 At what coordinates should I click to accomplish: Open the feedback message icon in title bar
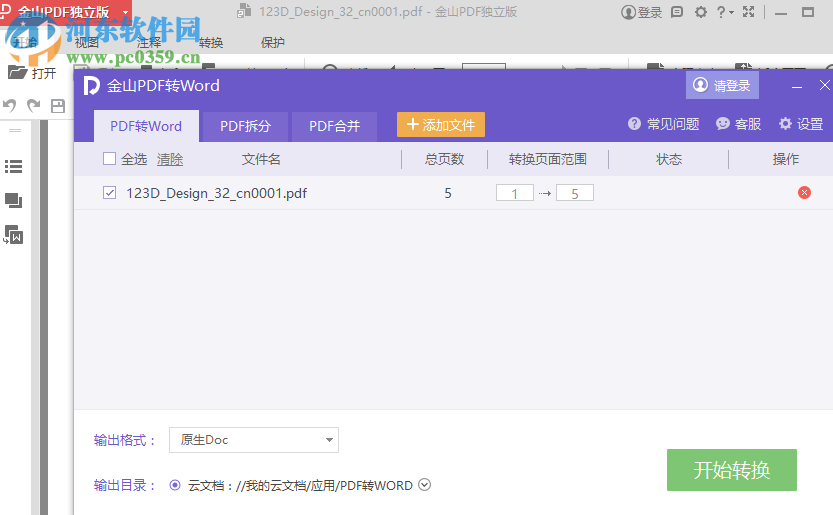point(677,12)
